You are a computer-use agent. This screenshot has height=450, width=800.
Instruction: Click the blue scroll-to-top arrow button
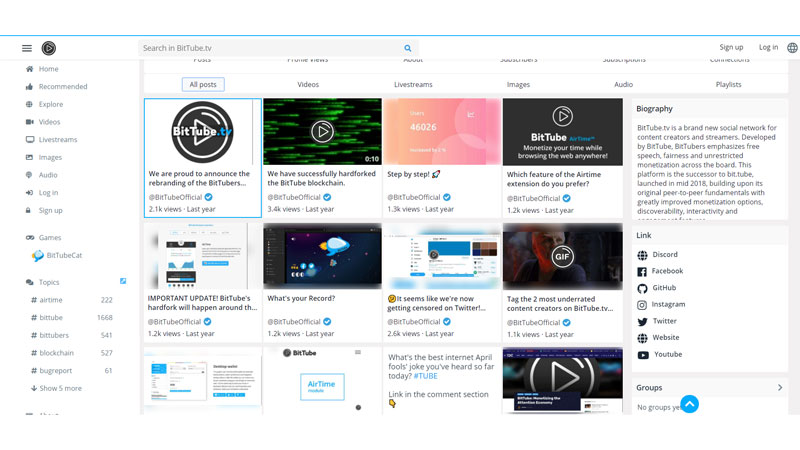click(689, 404)
